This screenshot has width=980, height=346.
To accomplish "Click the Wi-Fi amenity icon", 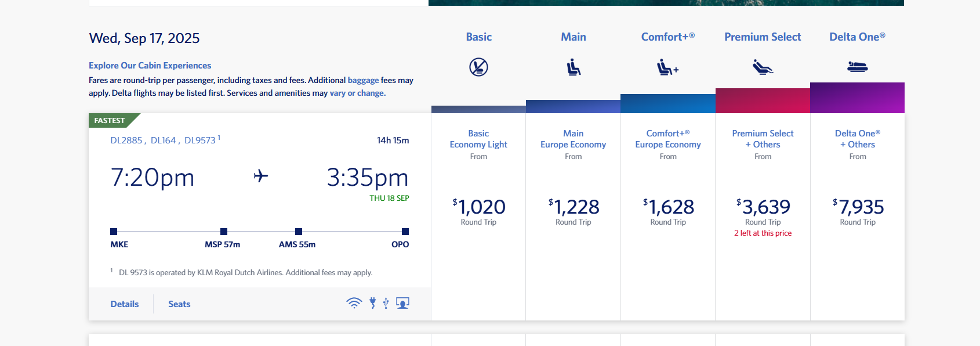I will 354,303.
